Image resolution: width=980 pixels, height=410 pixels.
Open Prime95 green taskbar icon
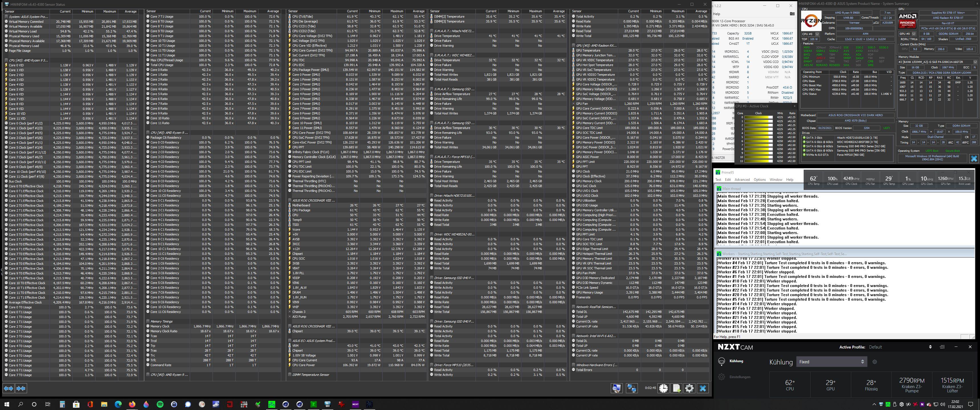271,404
